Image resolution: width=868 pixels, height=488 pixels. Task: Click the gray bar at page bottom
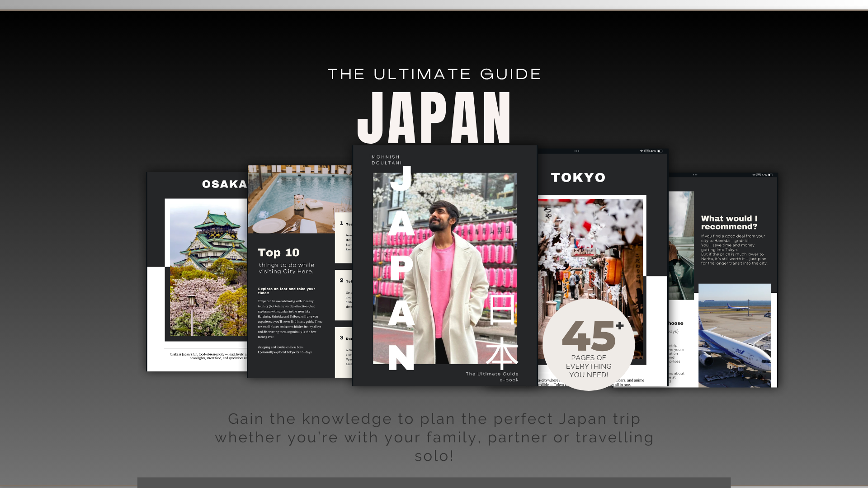(x=434, y=482)
